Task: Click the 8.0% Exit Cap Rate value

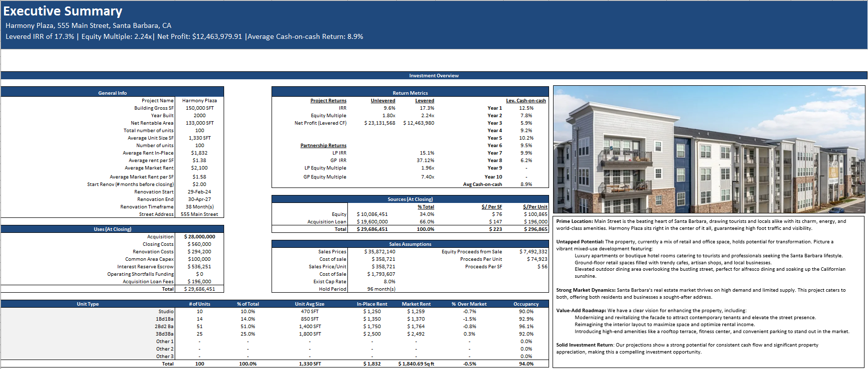Action: click(389, 282)
